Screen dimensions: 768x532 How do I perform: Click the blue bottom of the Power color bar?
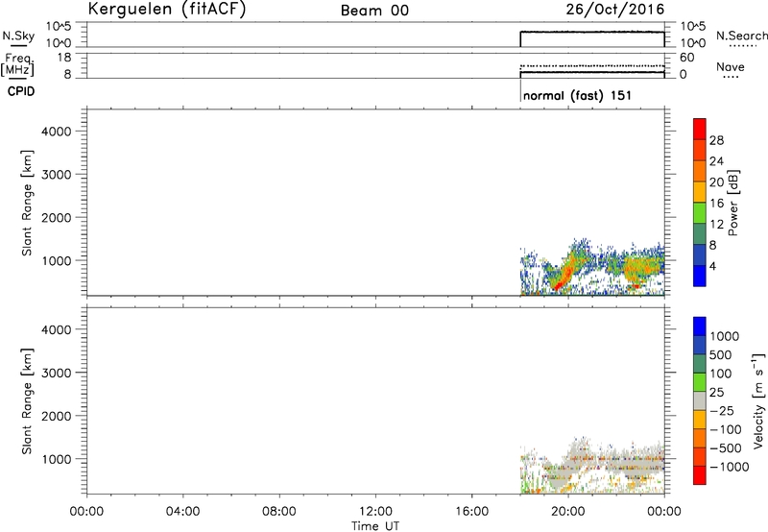tap(700, 276)
